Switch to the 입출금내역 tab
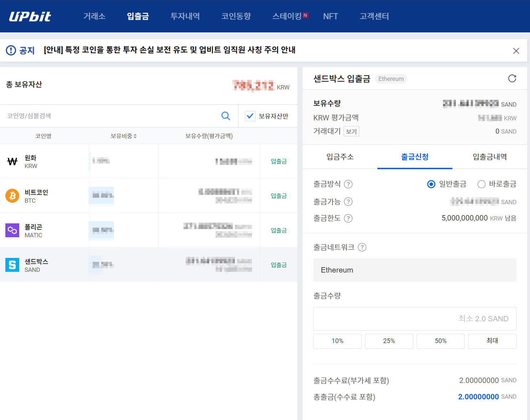Image resolution: width=530 pixels, height=420 pixels. (490, 157)
